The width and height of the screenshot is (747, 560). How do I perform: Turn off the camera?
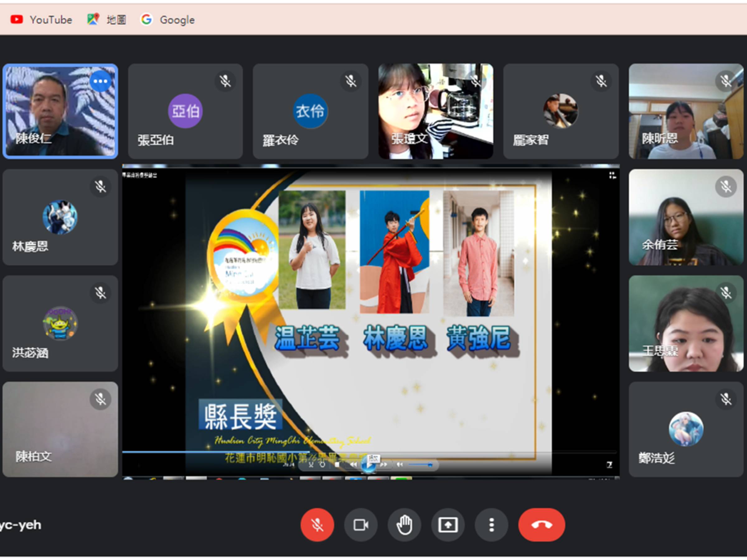360,525
